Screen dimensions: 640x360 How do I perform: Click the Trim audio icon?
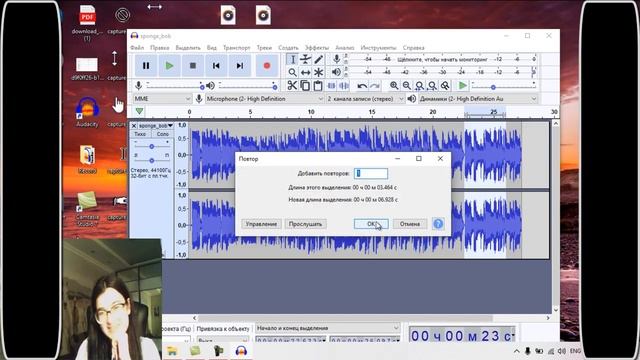coord(331,86)
